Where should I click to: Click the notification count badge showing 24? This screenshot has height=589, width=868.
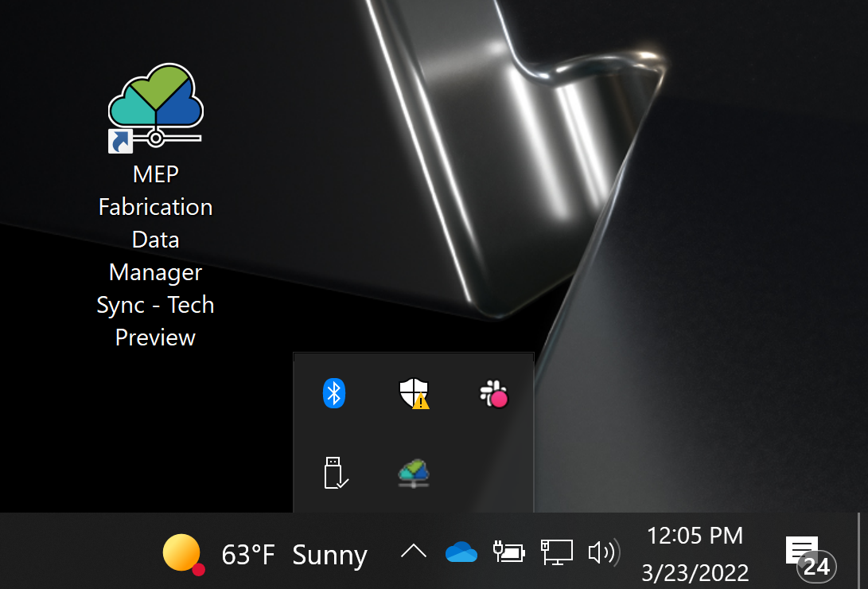816,567
